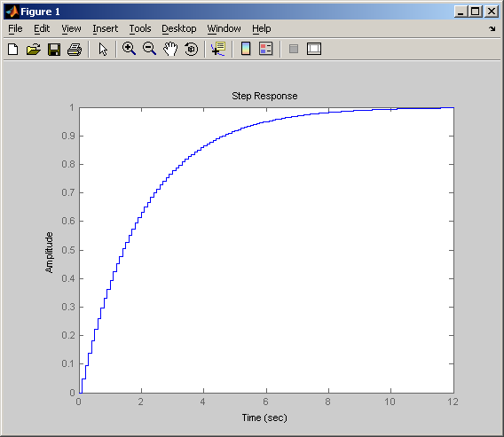504x437 pixels.
Task: Open the Edit menu
Action: (x=42, y=28)
